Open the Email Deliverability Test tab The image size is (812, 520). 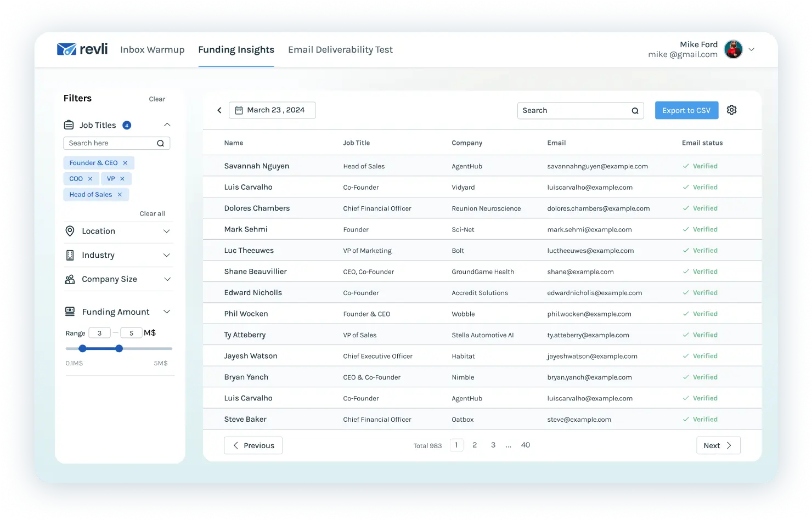pyautogui.click(x=341, y=49)
